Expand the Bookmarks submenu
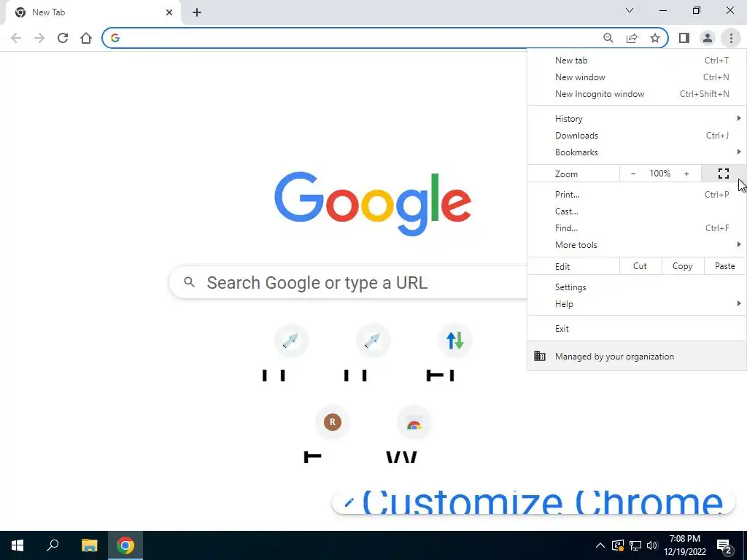The width and height of the screenshot is (747, 560). pos(636,152)
